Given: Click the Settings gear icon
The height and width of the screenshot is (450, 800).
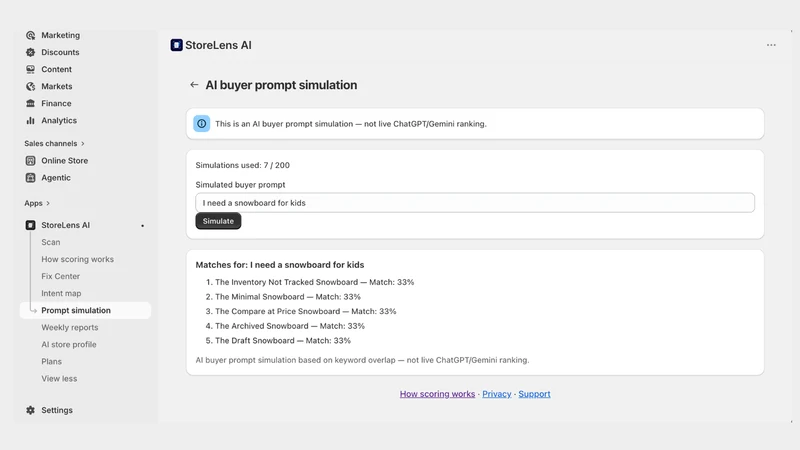Looking at the screenshot, I should [31, 410].
